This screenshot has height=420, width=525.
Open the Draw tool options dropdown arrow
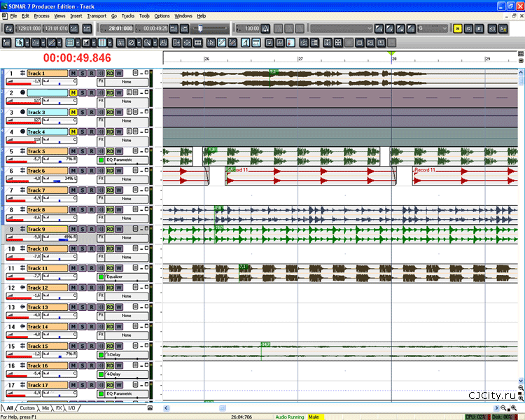pos(59,43)
